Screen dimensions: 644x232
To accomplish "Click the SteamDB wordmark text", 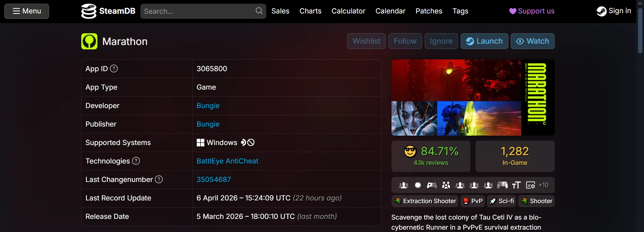I will click(x=117, y=11).
